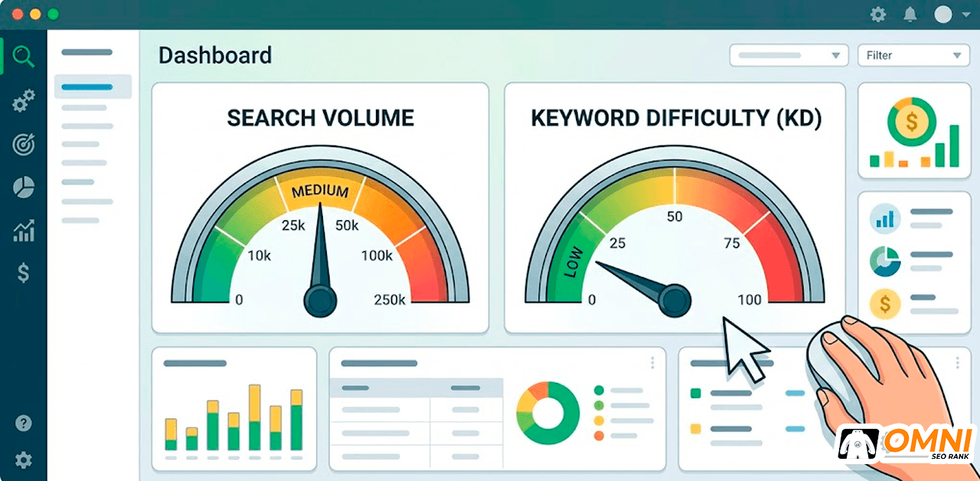The height and width of the screenshot is (481, 980).
Task: Click the Search Volume gauge needle hub
Action: [x=320, y=299]
